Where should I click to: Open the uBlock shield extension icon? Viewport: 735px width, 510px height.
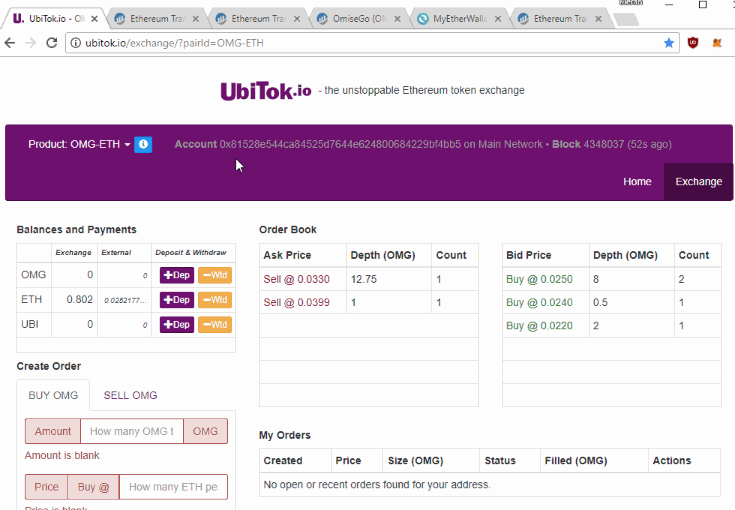[x=693, y=43]
